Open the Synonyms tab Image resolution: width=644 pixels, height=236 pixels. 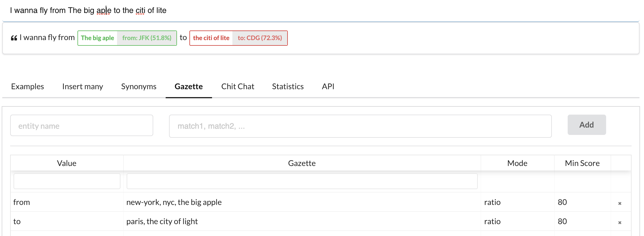point(139,86)
